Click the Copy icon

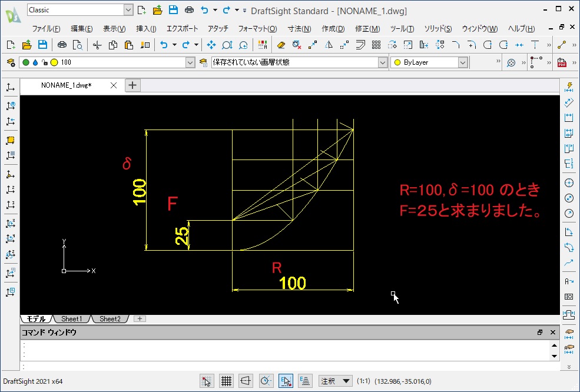coord(113,45)
